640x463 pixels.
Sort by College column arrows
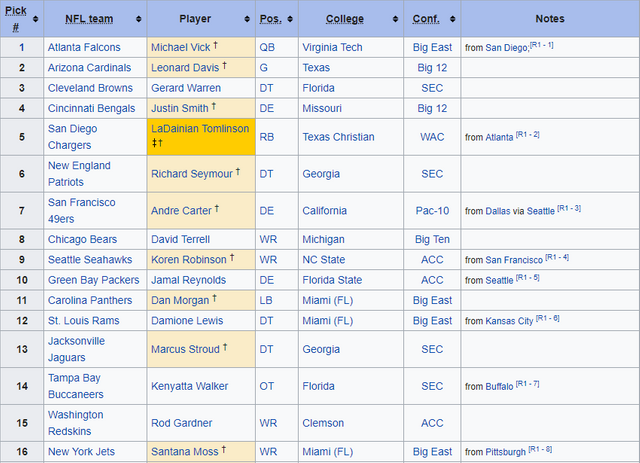pyautogui.click(x=395, y=19)
